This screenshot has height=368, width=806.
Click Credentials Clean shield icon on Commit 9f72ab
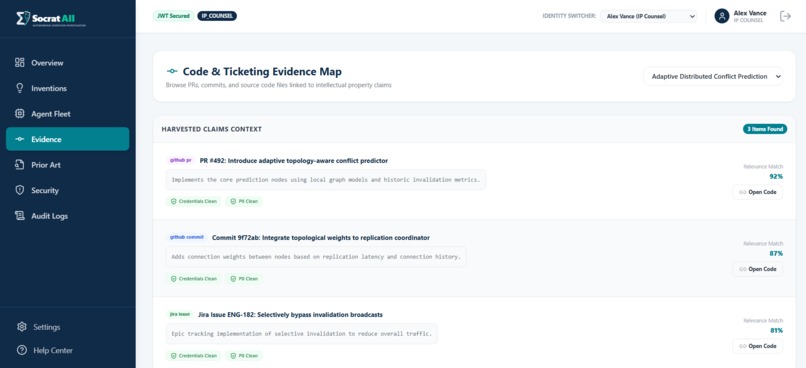tap(174, 279)
